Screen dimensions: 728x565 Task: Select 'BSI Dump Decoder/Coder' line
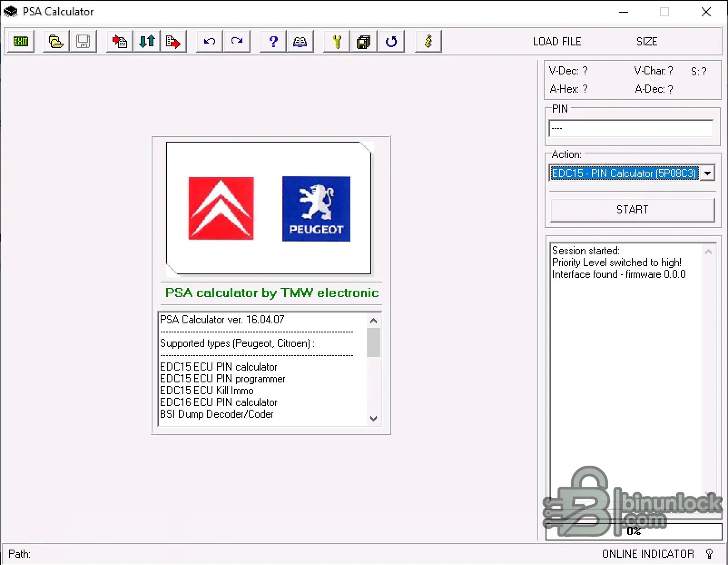pyautogui.click(x=217, y=414)
